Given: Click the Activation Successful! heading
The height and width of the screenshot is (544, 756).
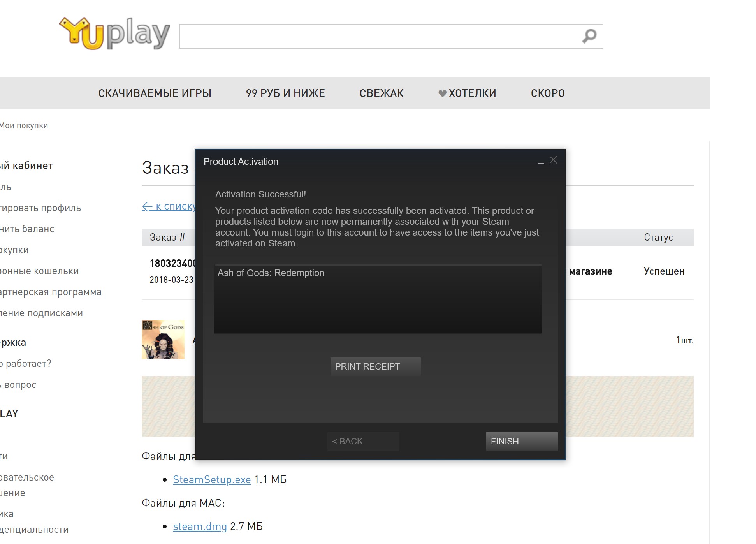Looking at the screenshot, I should point(260,194).
